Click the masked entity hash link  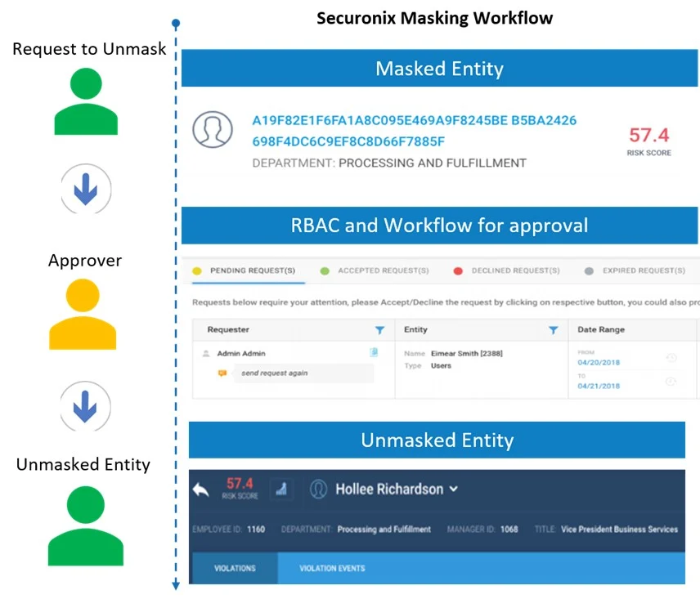414,131
